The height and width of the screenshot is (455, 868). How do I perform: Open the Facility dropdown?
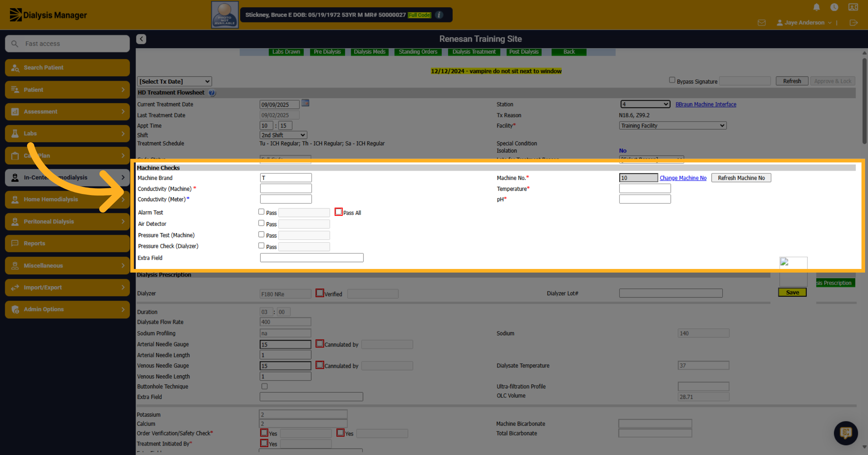(x=673, y=126)
